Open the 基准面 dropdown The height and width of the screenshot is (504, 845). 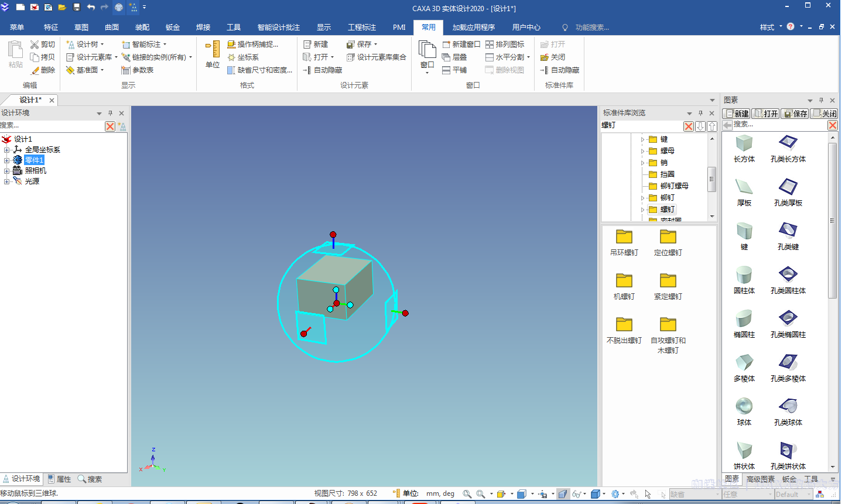tap(102, 70)
